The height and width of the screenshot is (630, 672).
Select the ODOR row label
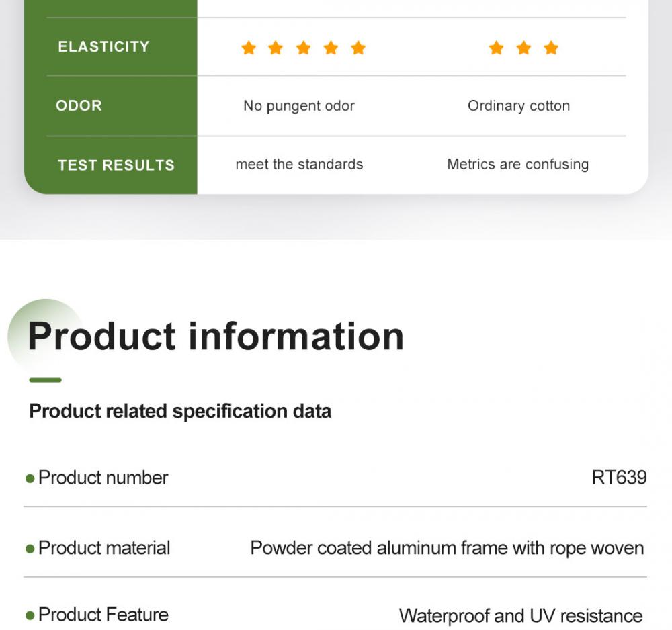click(79, 105)
